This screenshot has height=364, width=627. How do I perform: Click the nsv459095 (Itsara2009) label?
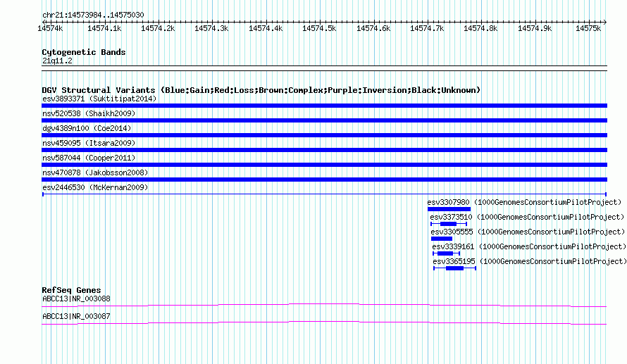click(89, 143)
